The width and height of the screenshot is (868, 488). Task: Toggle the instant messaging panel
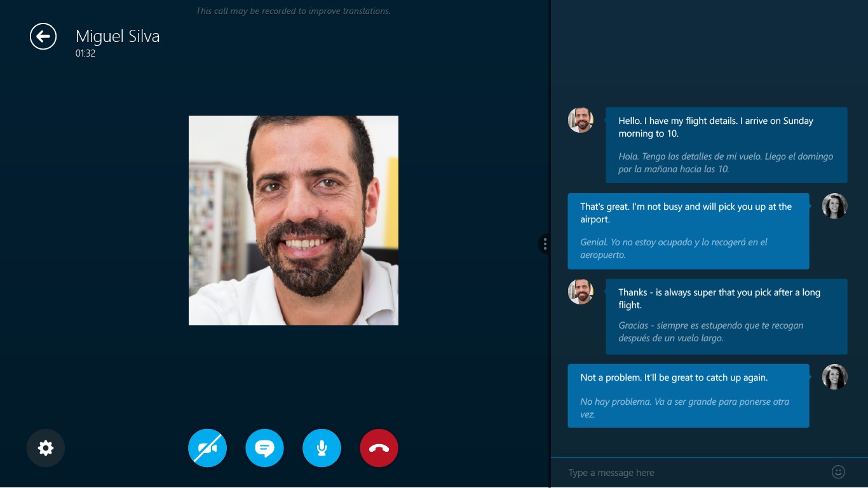(264, 448)
